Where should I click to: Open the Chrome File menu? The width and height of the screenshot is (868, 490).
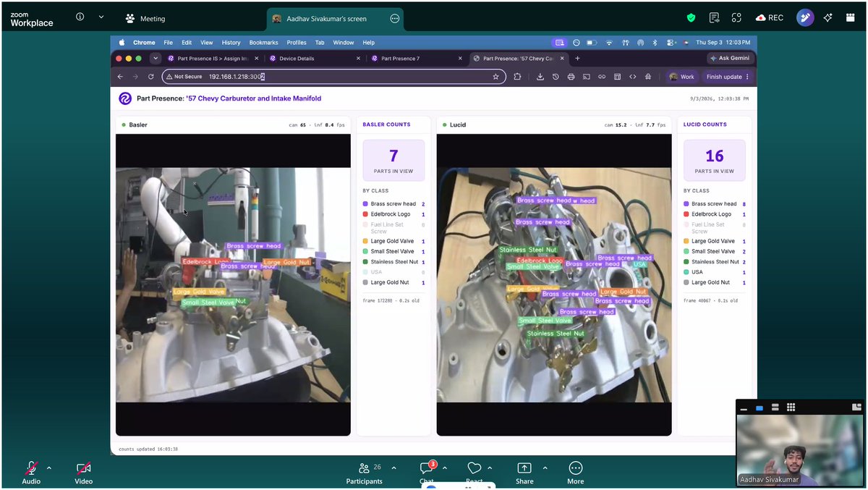pos(168,43)
